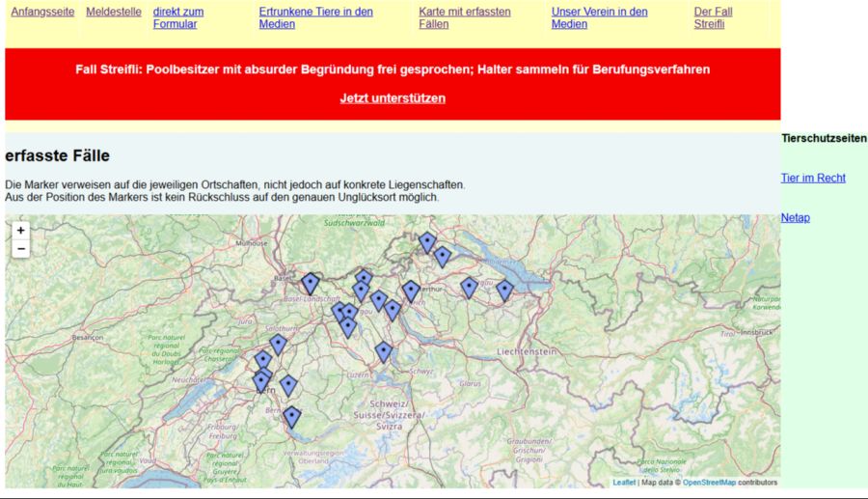Click the erfasste Fälle heading
Screen dimensions: 868x499
[x=57, y=155]
